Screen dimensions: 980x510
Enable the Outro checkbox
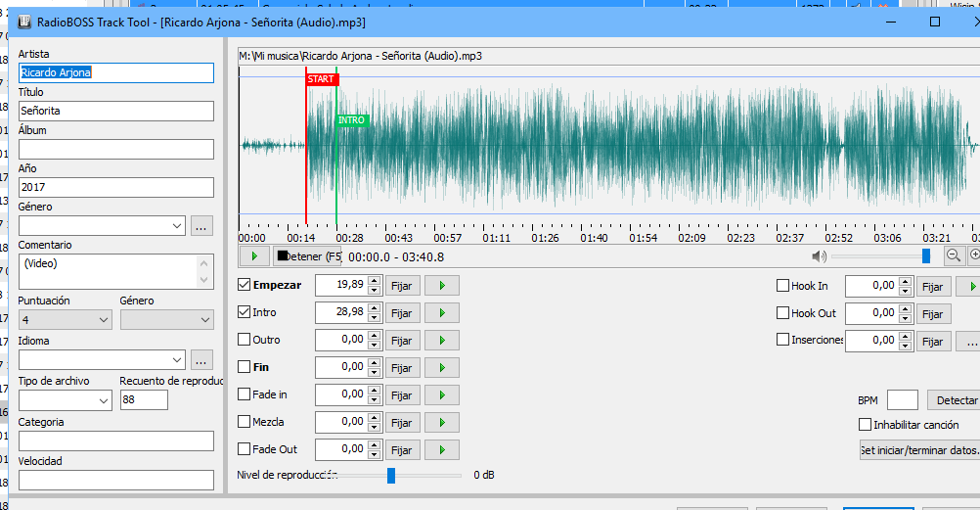click(x=245, y=339)
